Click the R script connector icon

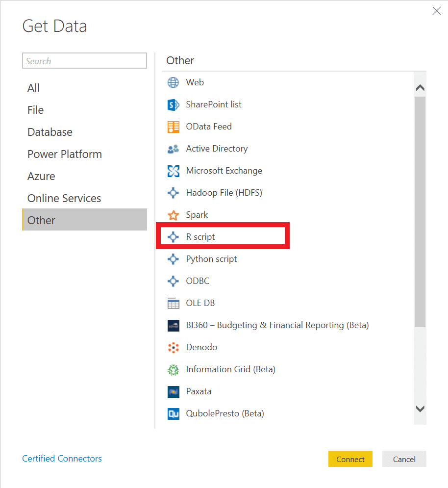174,237
